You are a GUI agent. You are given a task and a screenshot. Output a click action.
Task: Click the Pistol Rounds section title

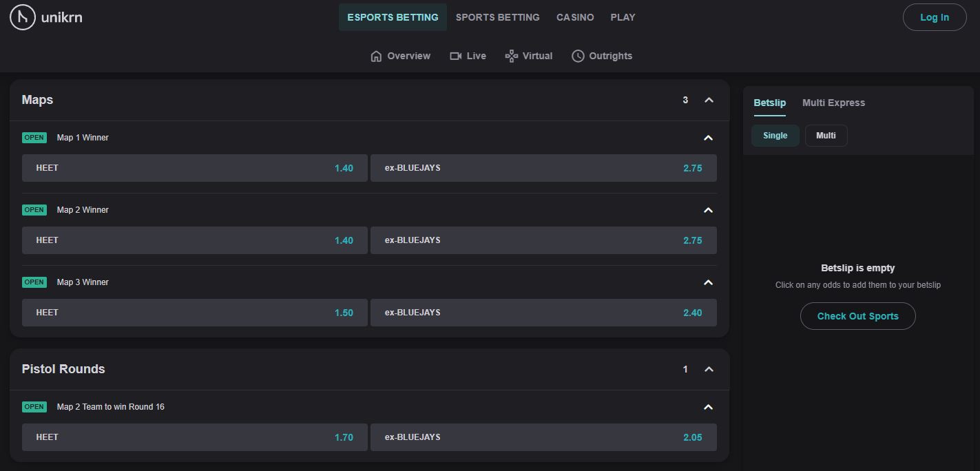click(x=63, y=369)
